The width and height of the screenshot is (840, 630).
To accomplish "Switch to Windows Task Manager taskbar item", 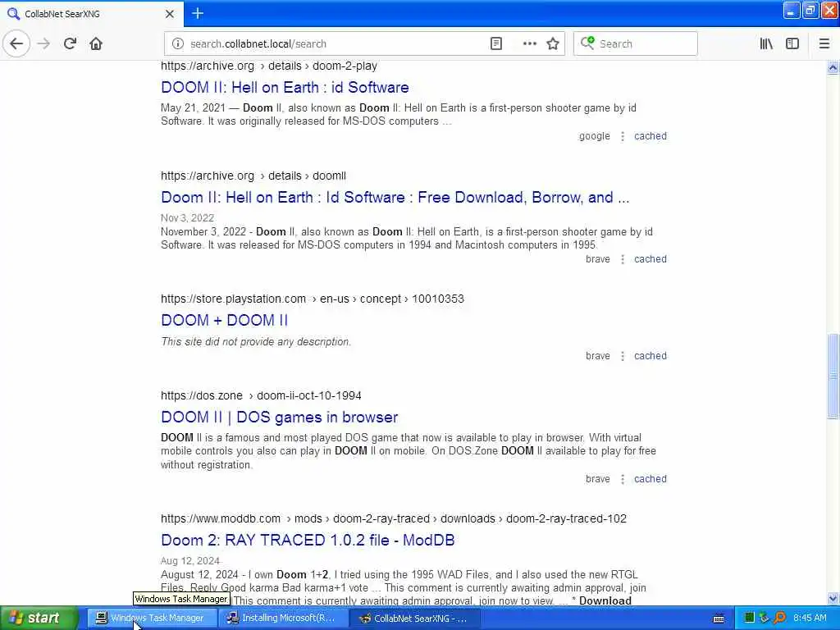I will [x=152, y=619].
